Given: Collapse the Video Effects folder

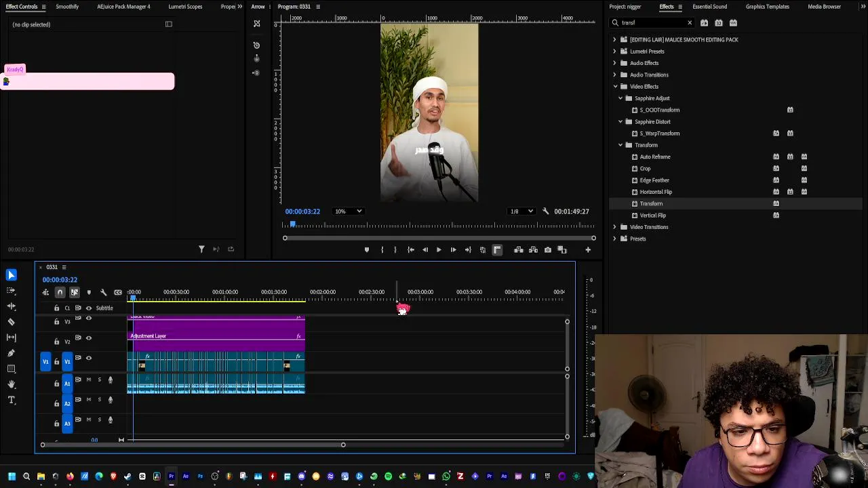Looking at the screenshot, I should pyautogui.click(x=614, y=87).
